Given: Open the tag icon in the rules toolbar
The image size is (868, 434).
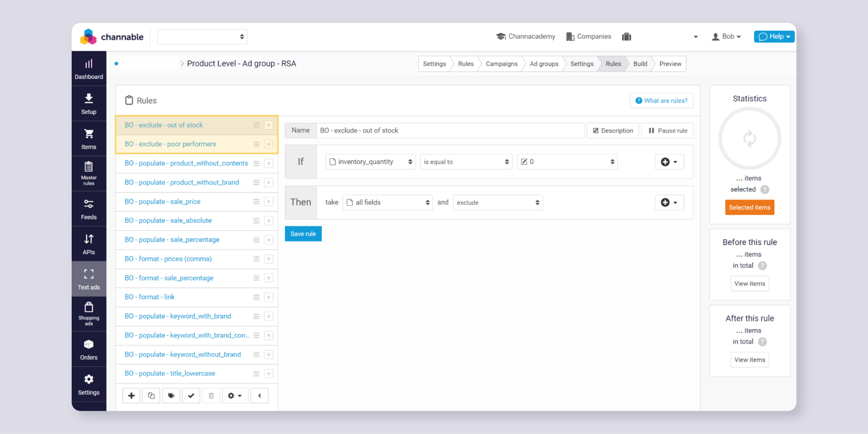Looking at the screenshot, I should [x=171, y=395].
